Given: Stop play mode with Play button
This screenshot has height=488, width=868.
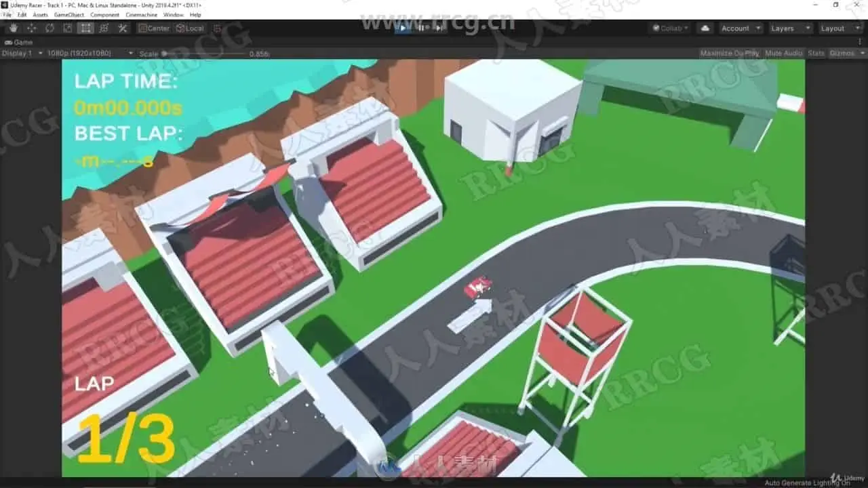Looking at the screenshot, I should [403, 28].
